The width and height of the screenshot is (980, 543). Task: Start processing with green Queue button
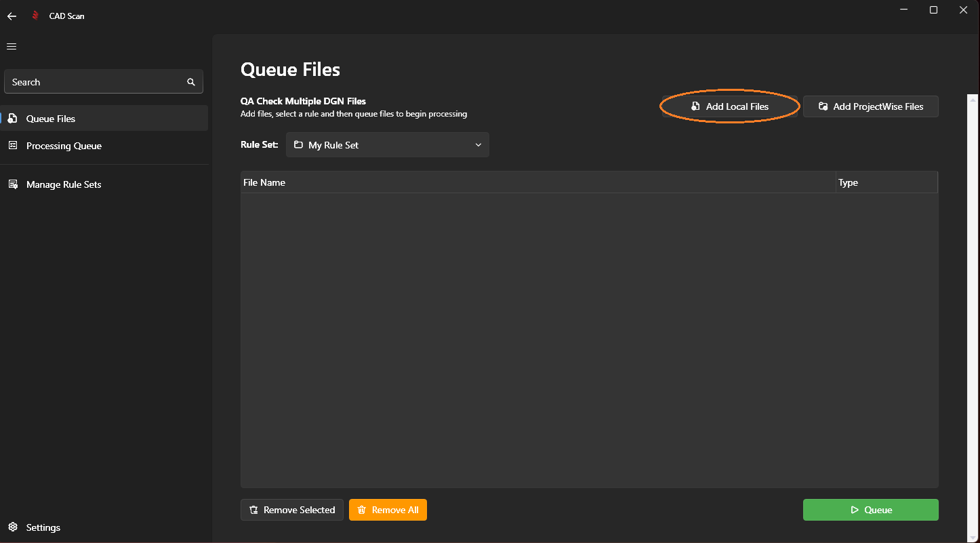[x=870, y=510]
